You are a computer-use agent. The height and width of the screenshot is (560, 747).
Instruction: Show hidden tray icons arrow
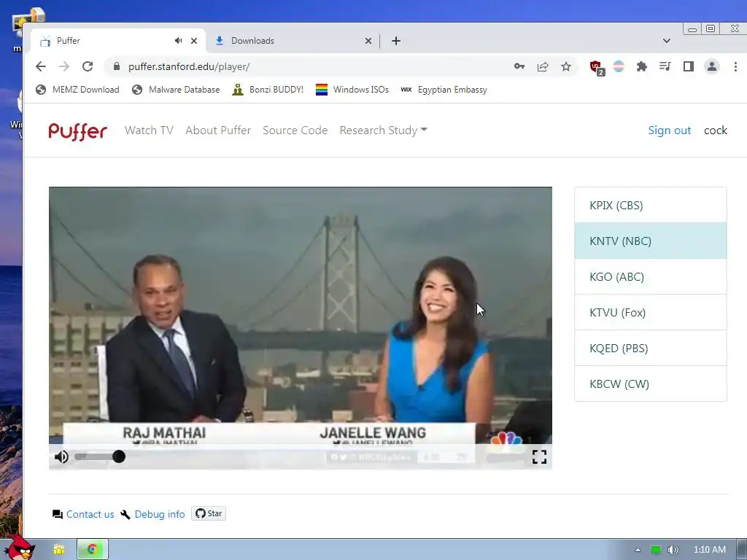[x=638, y=550]
